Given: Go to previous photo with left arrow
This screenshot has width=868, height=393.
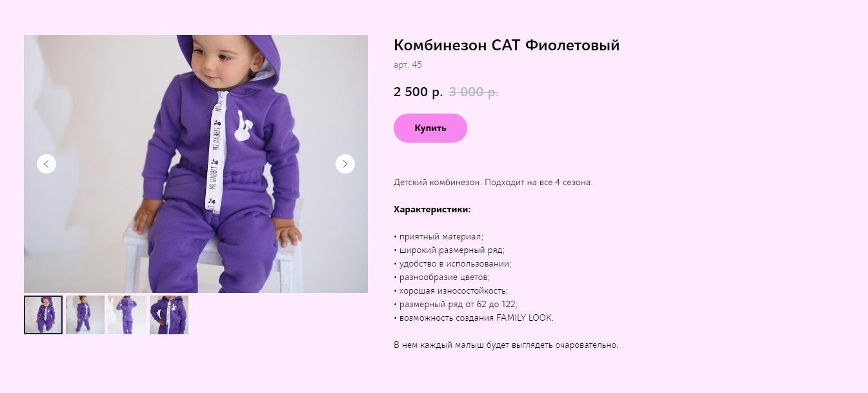Looking at the screenshot, I should (x=46, y=164).
